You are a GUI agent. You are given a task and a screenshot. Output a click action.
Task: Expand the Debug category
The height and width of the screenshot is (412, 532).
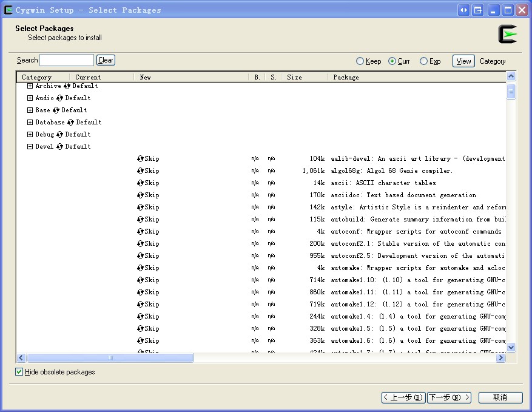pyautogui.click(x=30, y=134)
